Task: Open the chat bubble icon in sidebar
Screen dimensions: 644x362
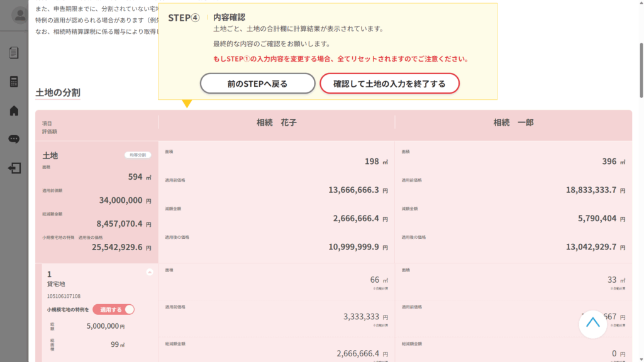Action: (14, 140)
